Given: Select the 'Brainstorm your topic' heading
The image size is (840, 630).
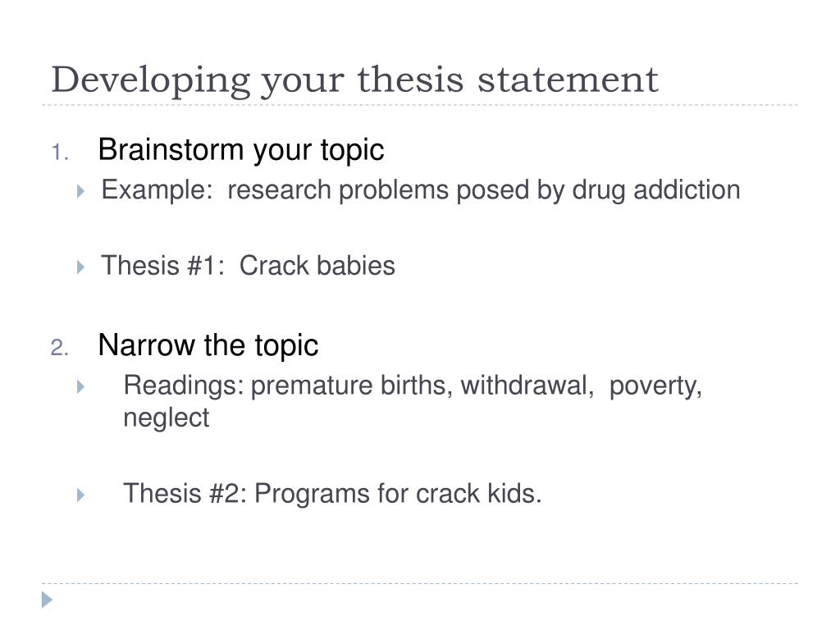Looking at the screenshot, I should click(x=241, y=151).
